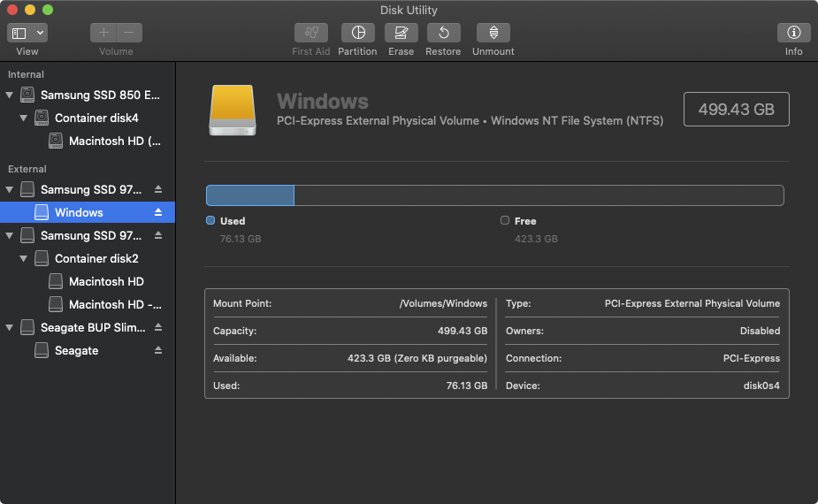Eject the Windows volume in sidebar
The height and width of the screenshot is (504, 818).
tap(158, 212)
